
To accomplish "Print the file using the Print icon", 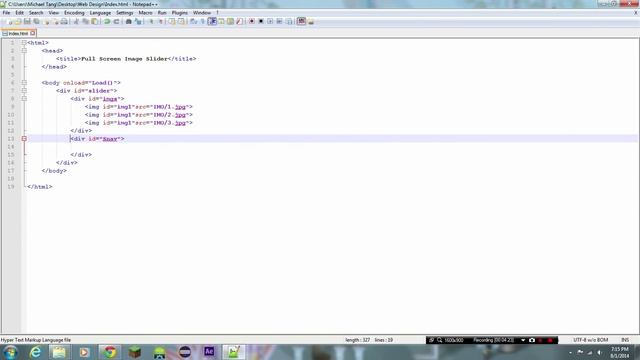I will click(x=64, y=21).
